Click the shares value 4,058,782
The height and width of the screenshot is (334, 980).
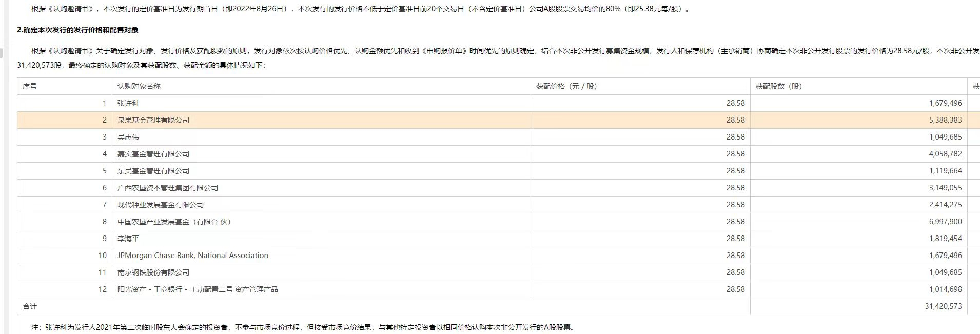pos(945,154)
